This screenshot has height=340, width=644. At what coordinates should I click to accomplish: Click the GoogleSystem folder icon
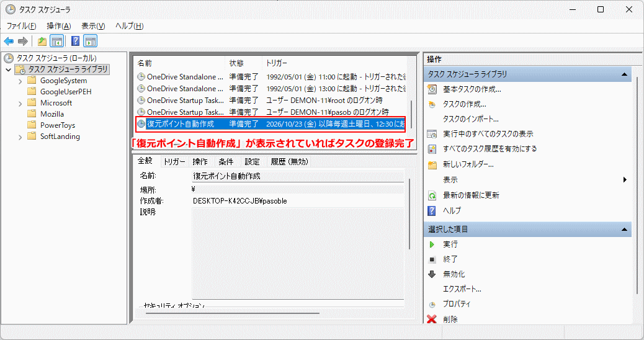coord(32,80)
